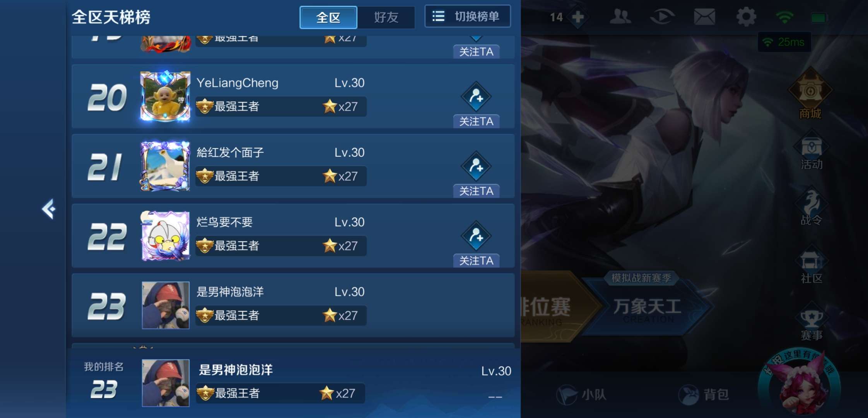Image resolution: width=868 pixels, height=418 pixels.
Task: Open the settings gear icon
Action: 746,17
